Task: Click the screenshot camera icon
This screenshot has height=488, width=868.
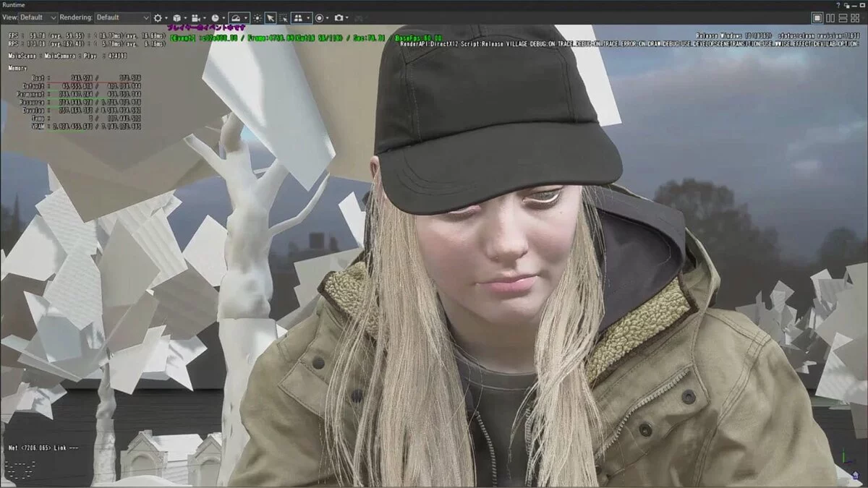Action: click(x=338, y=17)
